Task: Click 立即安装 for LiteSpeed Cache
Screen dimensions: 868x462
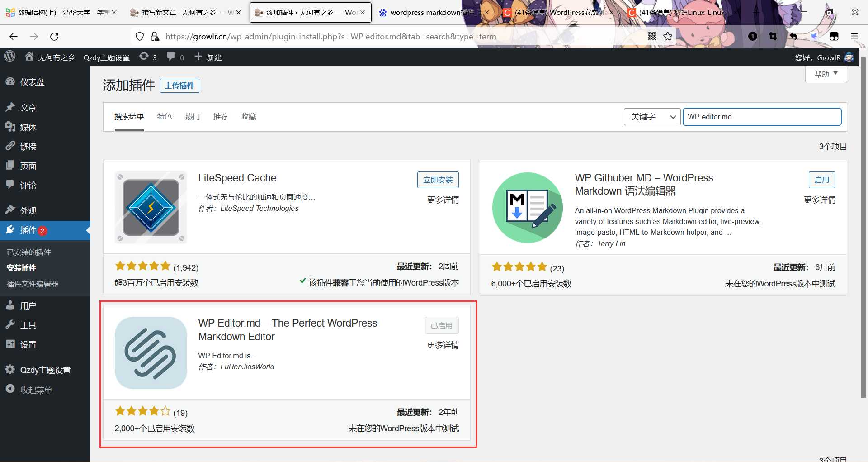Action: (438, 180)
